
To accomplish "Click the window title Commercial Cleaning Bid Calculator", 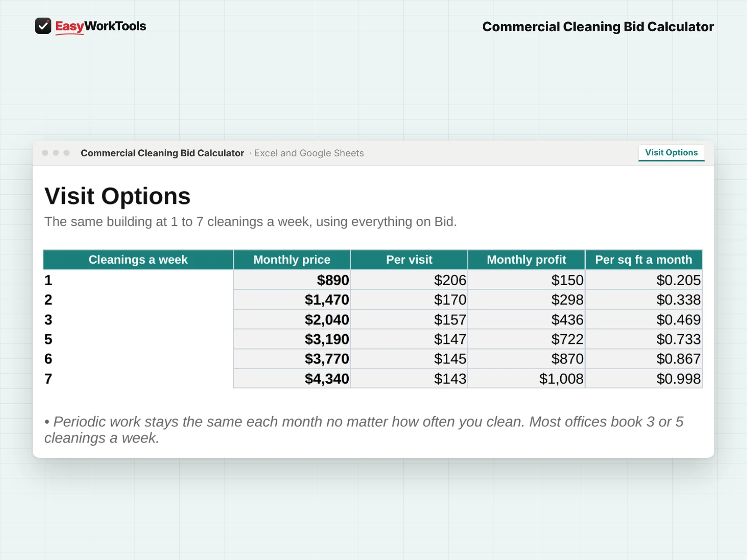I will [162, 153].
